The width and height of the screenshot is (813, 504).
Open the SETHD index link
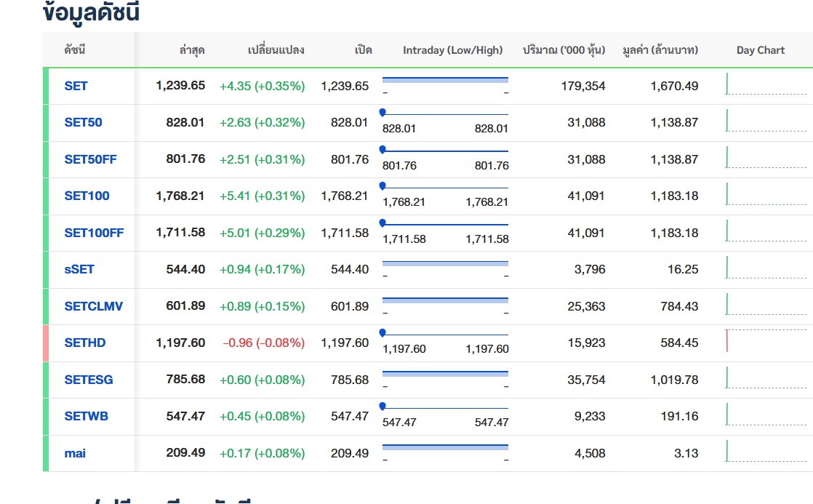click(x=84, y=343)
